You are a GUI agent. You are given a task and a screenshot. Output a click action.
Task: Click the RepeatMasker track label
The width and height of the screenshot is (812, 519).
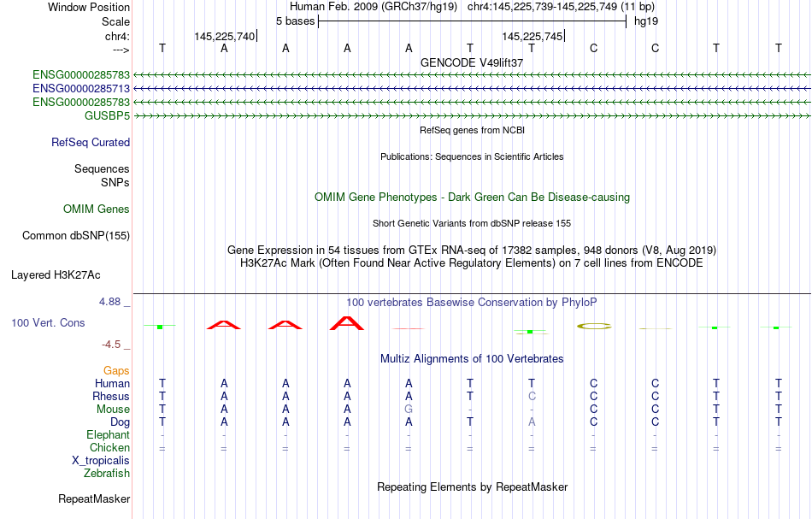(94, 498)
